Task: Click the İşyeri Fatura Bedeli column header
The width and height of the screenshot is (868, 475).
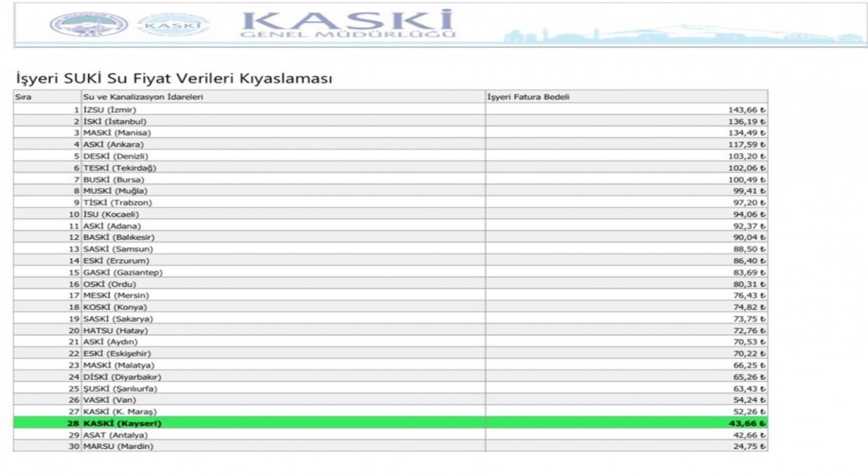Action: click(528, 97)
